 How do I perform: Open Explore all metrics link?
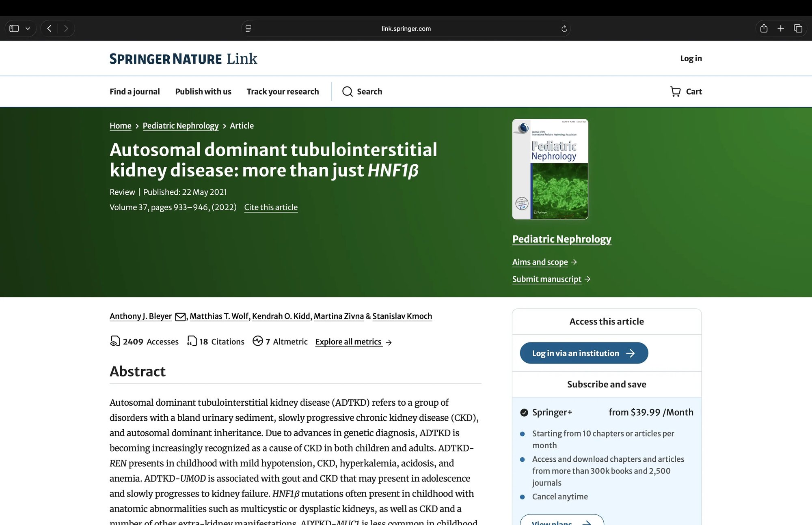[348, 342]
